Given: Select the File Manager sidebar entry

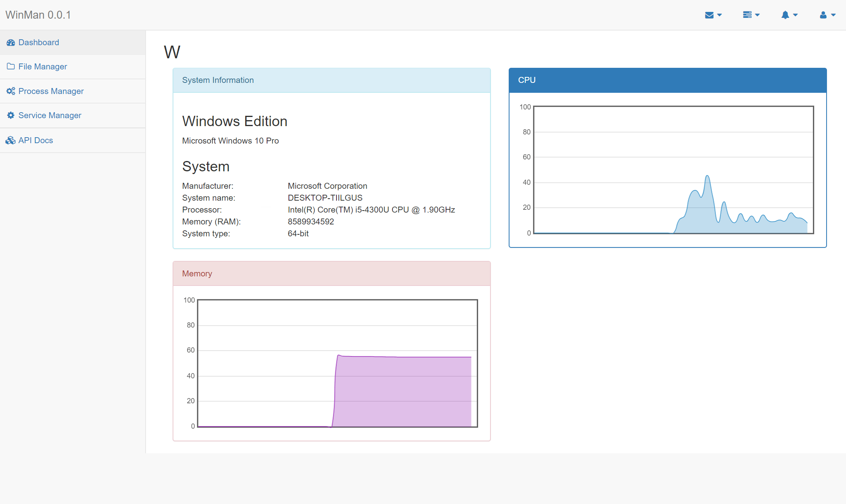Looking at the screenshot, I should click(x=42, y=66).
